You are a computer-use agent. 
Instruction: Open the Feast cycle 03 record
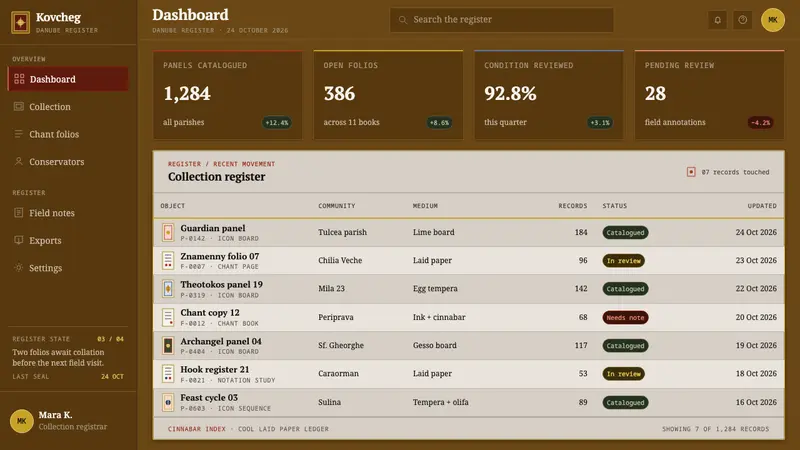click(468, 402)
